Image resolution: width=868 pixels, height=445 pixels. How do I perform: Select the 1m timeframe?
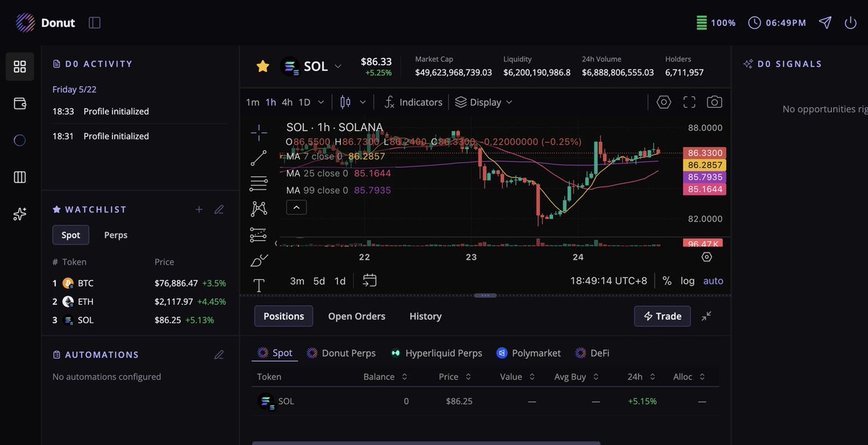[x=252, y=102]
